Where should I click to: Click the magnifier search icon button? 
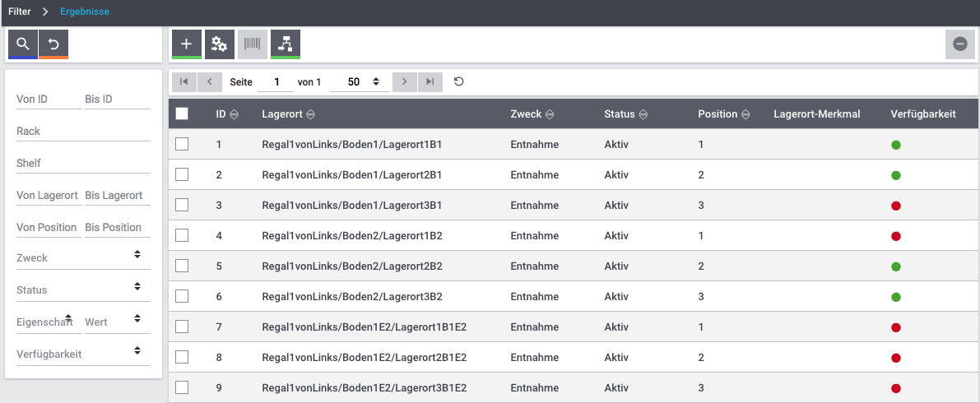click(x=23, y=44)
